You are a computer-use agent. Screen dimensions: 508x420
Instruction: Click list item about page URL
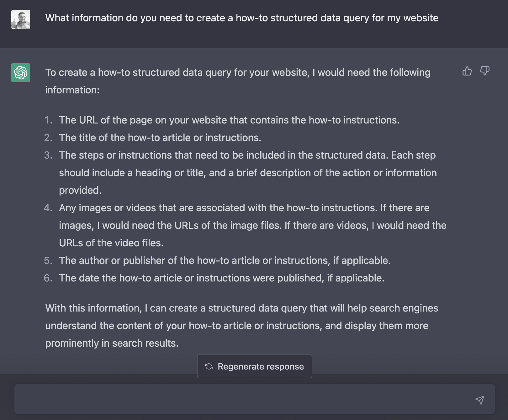pos(229,120)
